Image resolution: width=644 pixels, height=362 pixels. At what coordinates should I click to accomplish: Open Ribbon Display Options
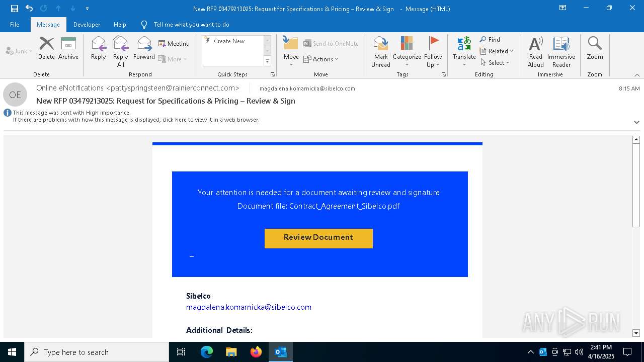pyautogui.click(x=563, y=8)
